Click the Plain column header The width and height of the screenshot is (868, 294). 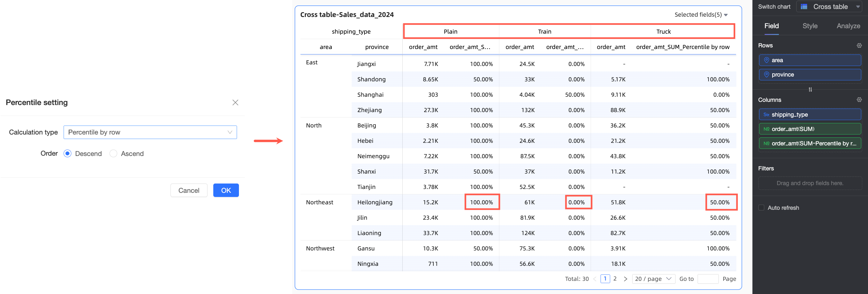[x=451, y=32]
